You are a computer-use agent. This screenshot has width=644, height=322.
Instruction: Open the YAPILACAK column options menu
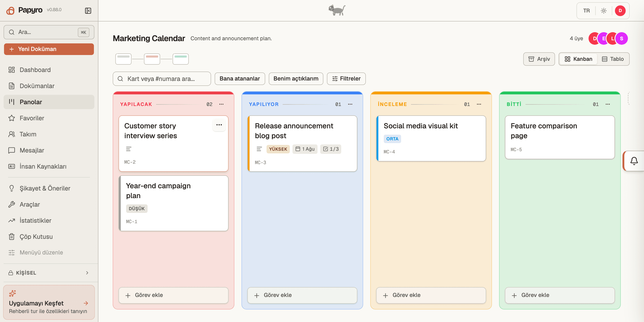click(x=221, y=104)
